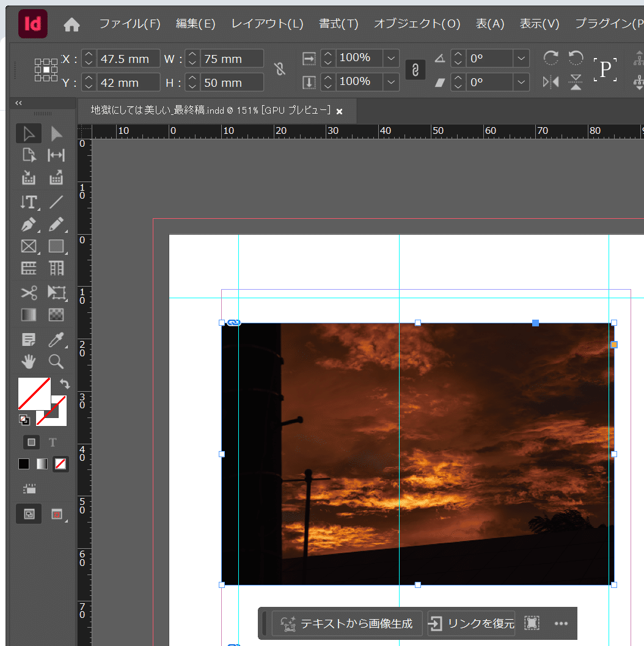Screen dimensions: 644x646
Task: Open more options in contextual taskbar
Action: [x=561, y=623]
